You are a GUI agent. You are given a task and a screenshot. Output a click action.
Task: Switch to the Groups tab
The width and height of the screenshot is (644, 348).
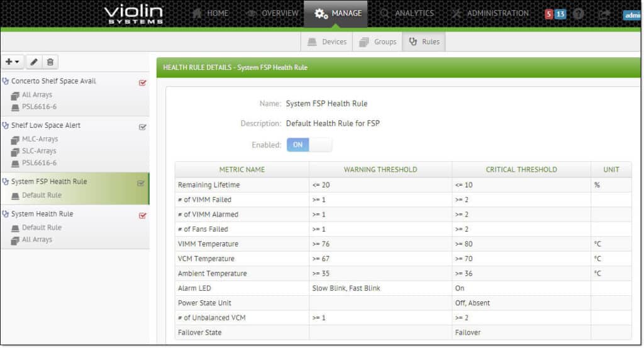pyautogui.click(x=377, y=42)
